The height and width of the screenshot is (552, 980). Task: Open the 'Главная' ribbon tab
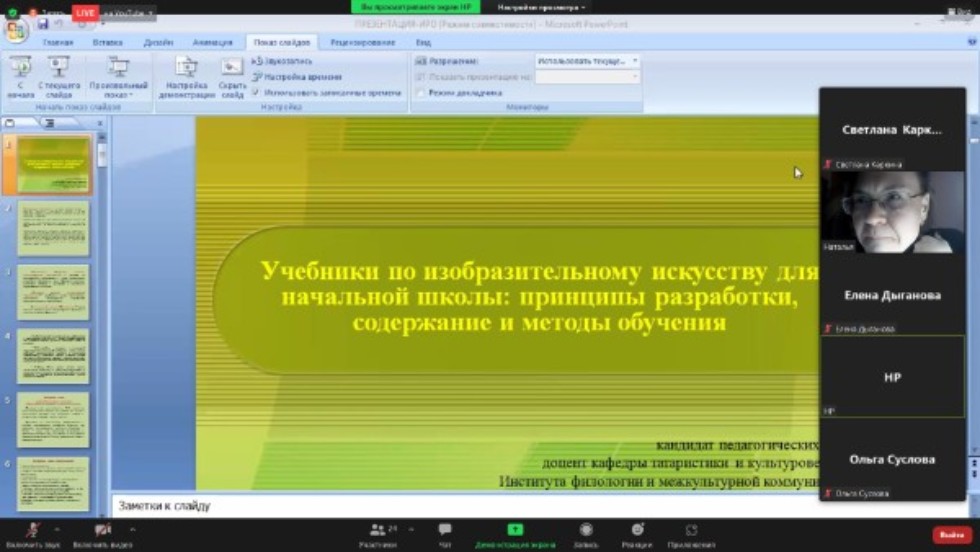tap(58, 42)
